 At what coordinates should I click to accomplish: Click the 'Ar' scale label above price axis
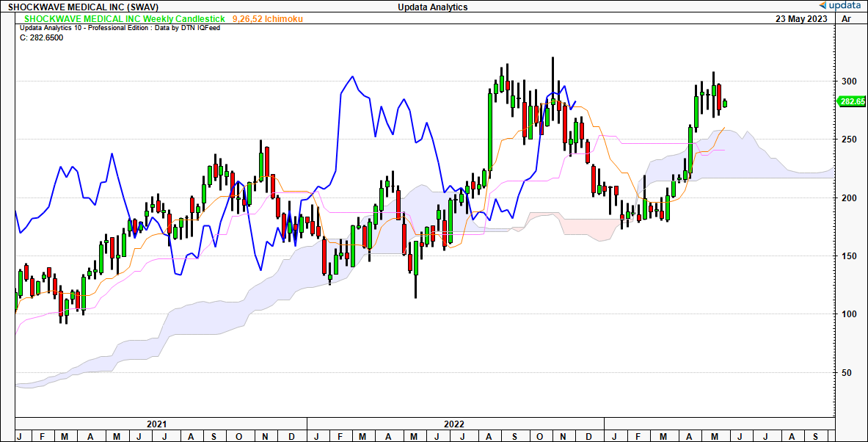(x=846, y=18)
